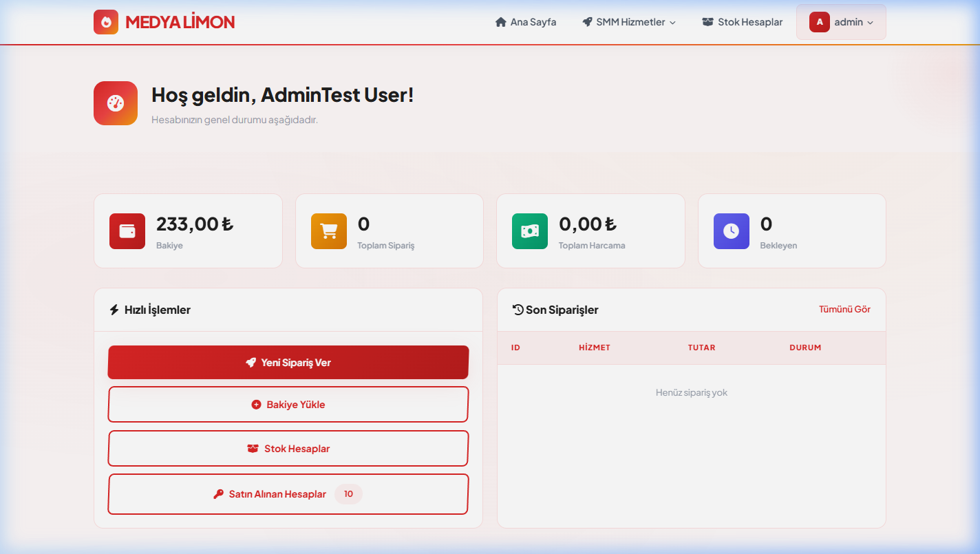The height and width of the screenshot is (554, 980).
Task: Click the dashboard gauge icon beside the welcome message
Action: tap(115, 103)
